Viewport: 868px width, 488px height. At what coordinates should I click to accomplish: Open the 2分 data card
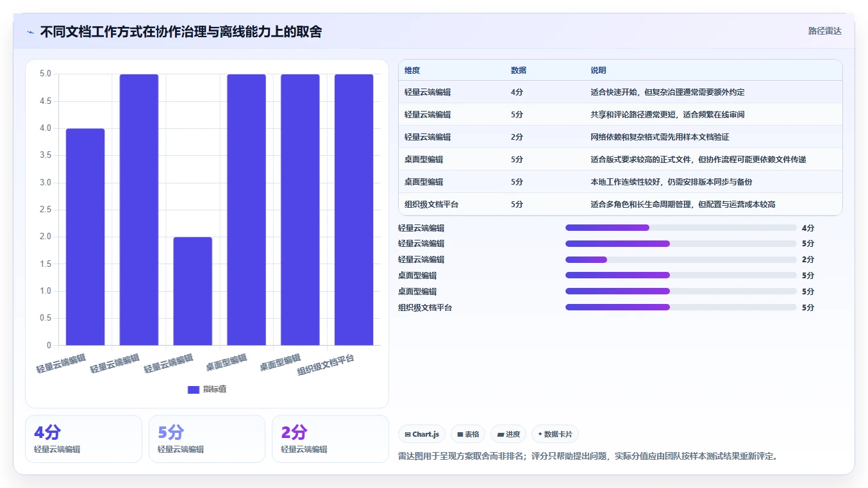330,439
